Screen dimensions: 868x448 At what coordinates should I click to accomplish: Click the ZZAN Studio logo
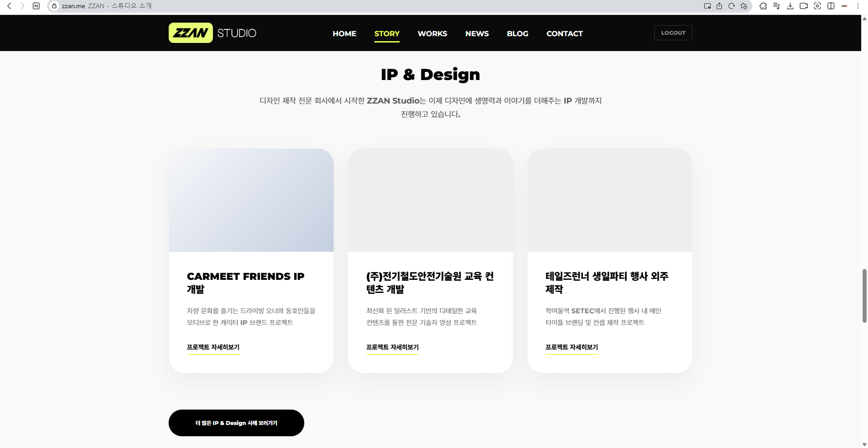point(212,33)
